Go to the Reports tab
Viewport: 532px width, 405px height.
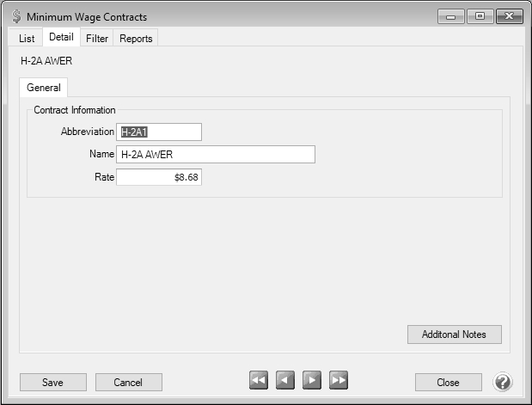pyautogui.click(x=136, y=39)
